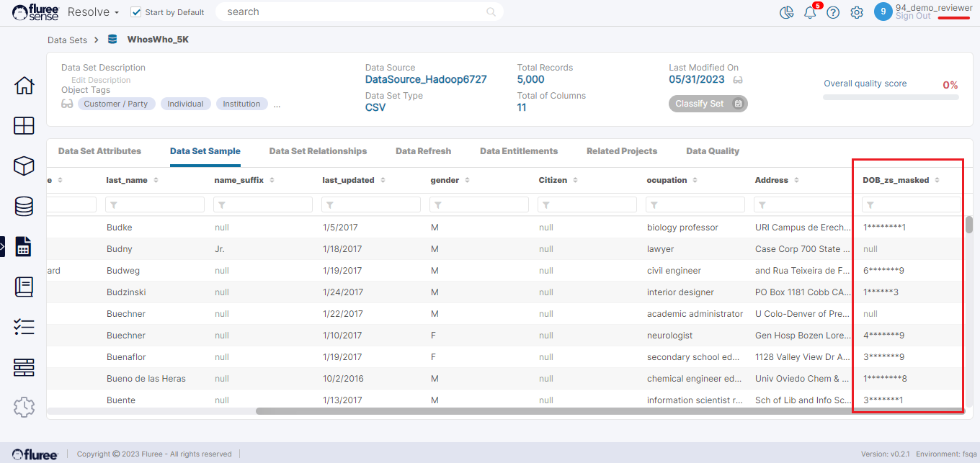Click the notifications bell icon
This screenshot has height=463, width=980.
point(810,12)
